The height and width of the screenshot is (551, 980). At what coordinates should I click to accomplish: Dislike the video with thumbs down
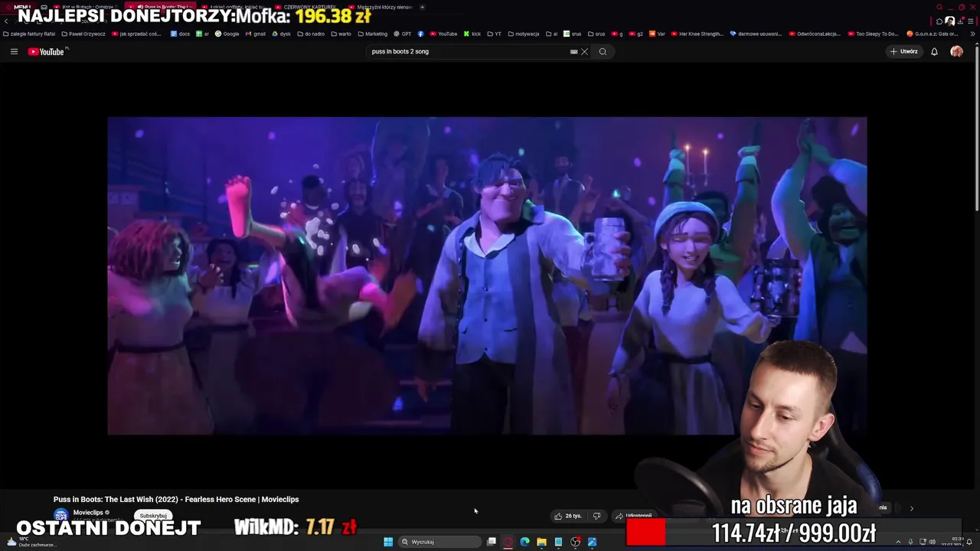(597, 516)
